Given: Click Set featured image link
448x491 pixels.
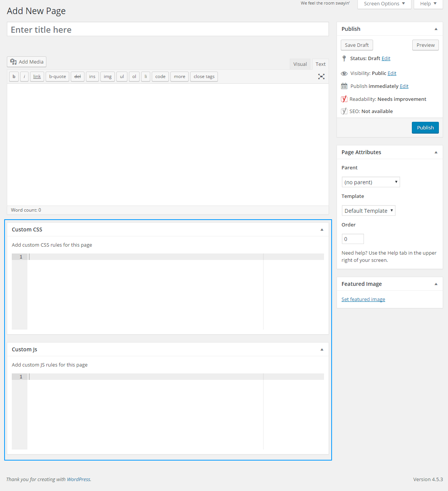Looking at the screenshot, I should pos(363,299).
